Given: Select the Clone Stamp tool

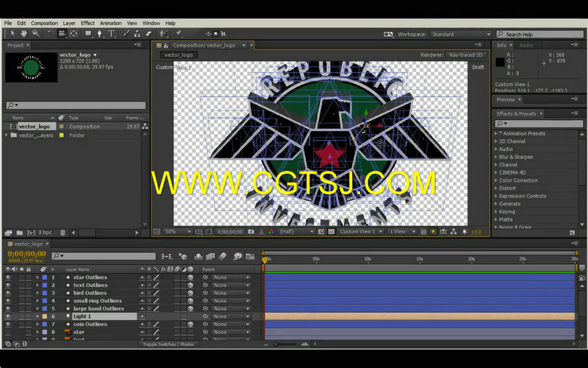Looking at the screenshot, I should tap(137, 34).
